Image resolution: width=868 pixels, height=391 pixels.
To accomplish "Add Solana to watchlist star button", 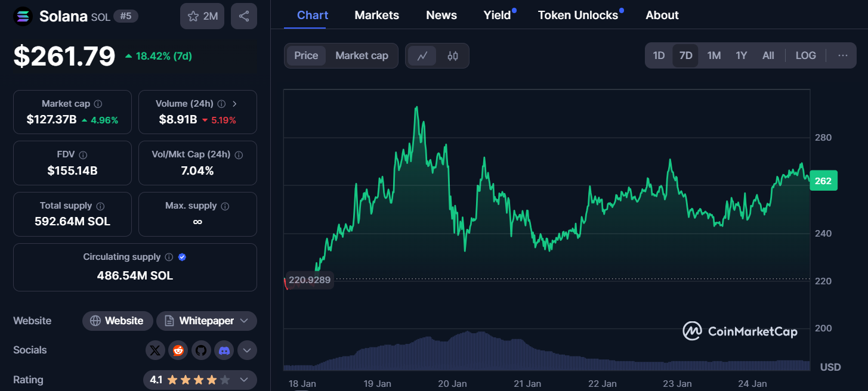I will 202,16.
